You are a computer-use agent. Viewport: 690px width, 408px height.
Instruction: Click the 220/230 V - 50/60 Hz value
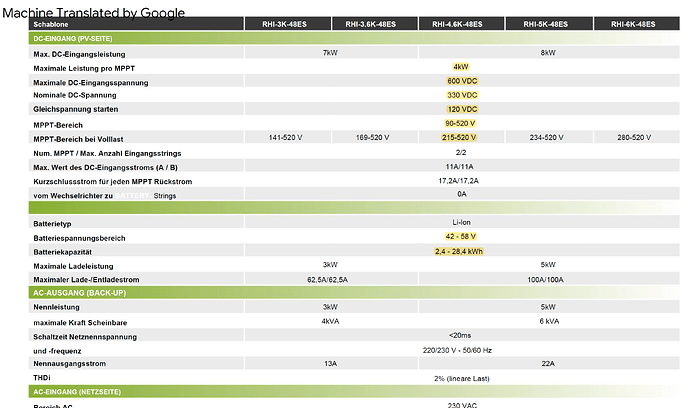click(457, 350)
